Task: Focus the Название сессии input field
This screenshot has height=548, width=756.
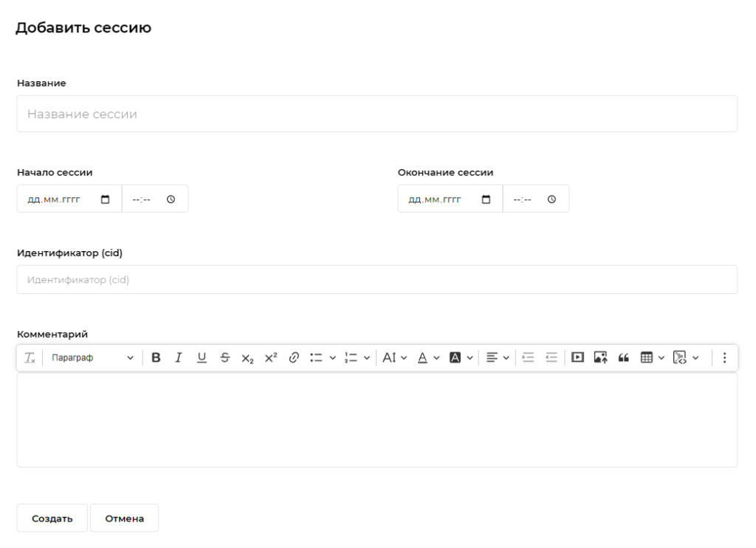Action: point(377,114)
